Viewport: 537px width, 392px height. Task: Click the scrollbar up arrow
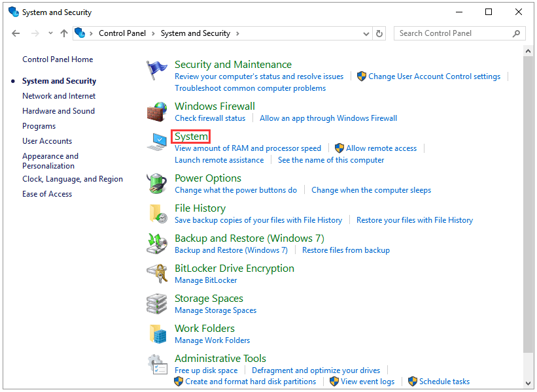[x=528, y=51]
